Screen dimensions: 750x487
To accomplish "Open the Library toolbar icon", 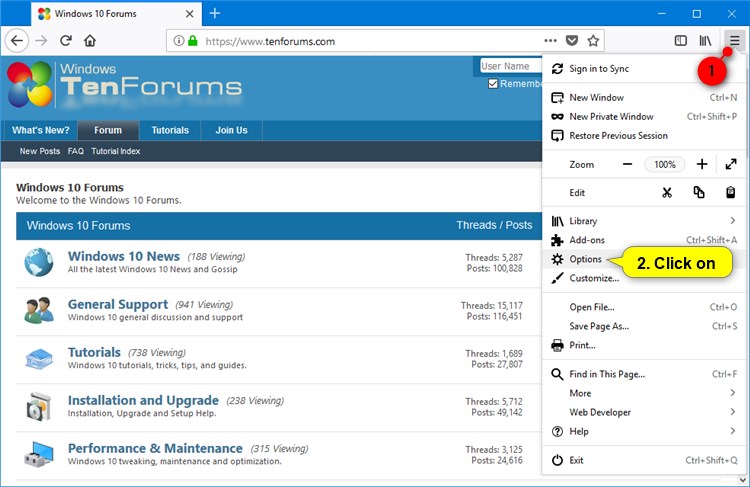I will coord(706,41).
